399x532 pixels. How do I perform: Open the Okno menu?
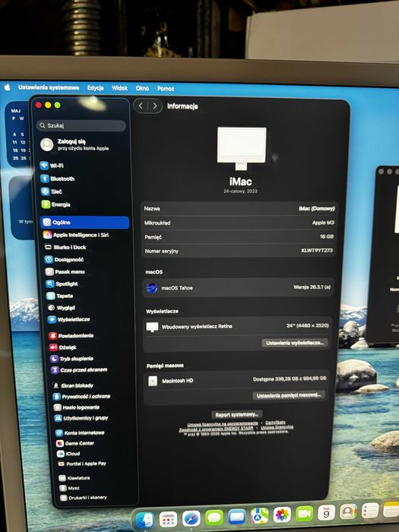pyautogui.click(x=142, y=88)
